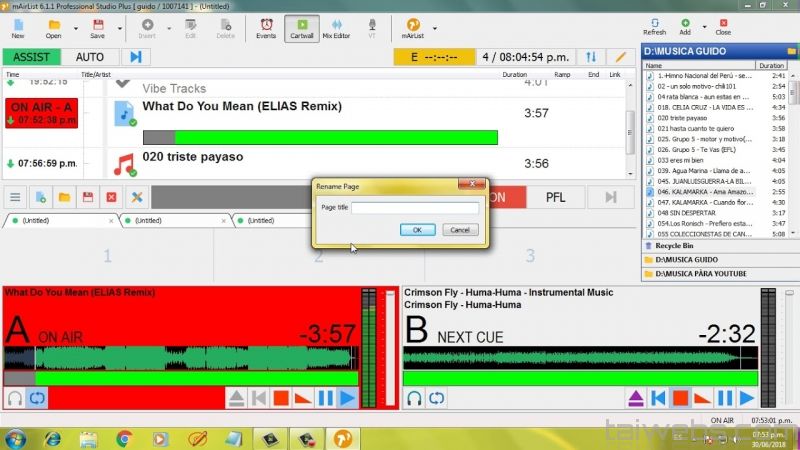800x450 pixels.
Task: Click Cancel in Rename Page dialog
Action: point(460,229)
